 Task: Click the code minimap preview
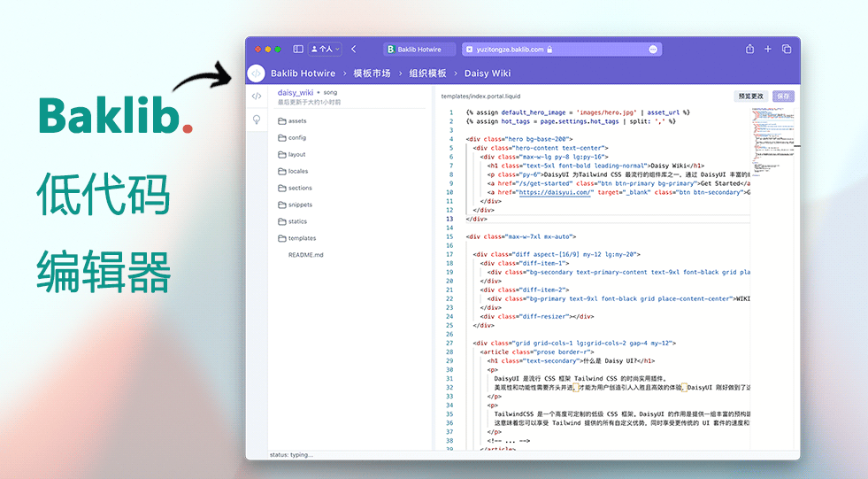773,141
